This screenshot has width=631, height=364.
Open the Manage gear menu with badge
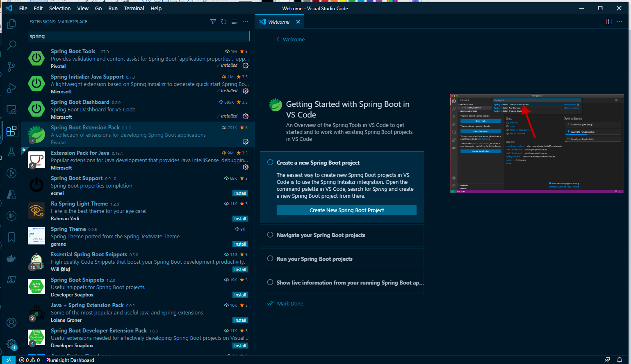(x=11, y=344)
